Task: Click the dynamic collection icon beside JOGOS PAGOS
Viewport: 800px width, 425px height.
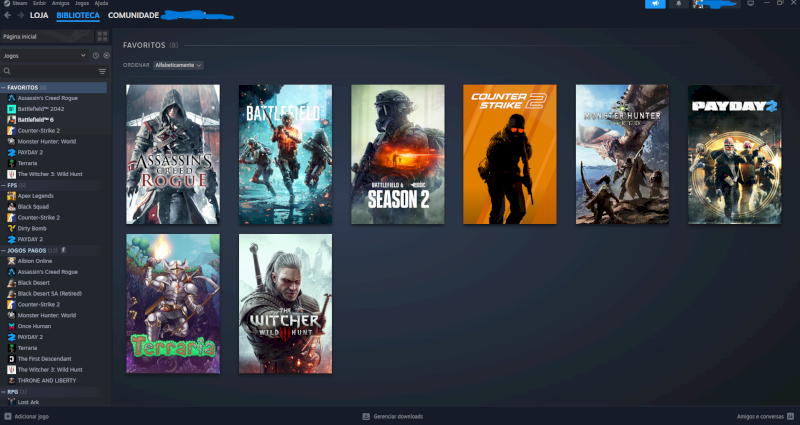Action: point(64,251)
